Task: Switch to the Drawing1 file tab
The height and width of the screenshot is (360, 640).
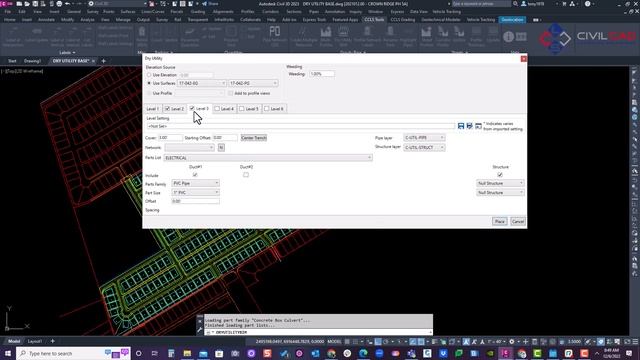Action: pos(32,61)
